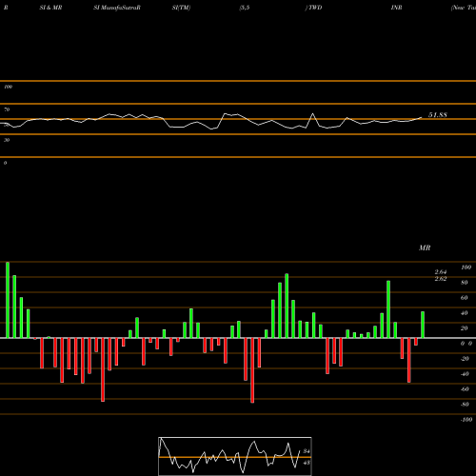The width and height of the screenshot is (476, 476).
Task: Click the RSI axis label 30
Action: coord(7,140)
